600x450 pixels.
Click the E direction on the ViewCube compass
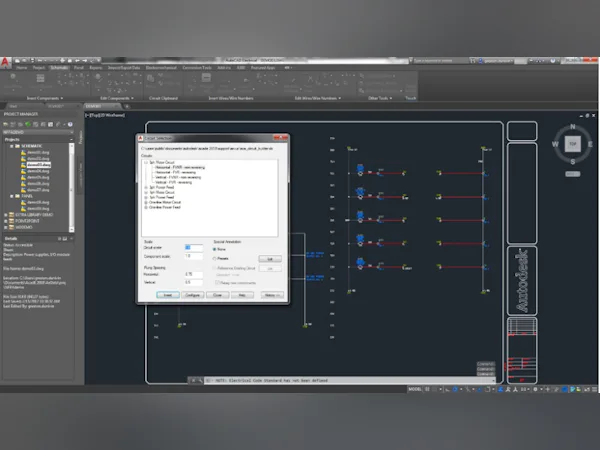pos(590,144)
